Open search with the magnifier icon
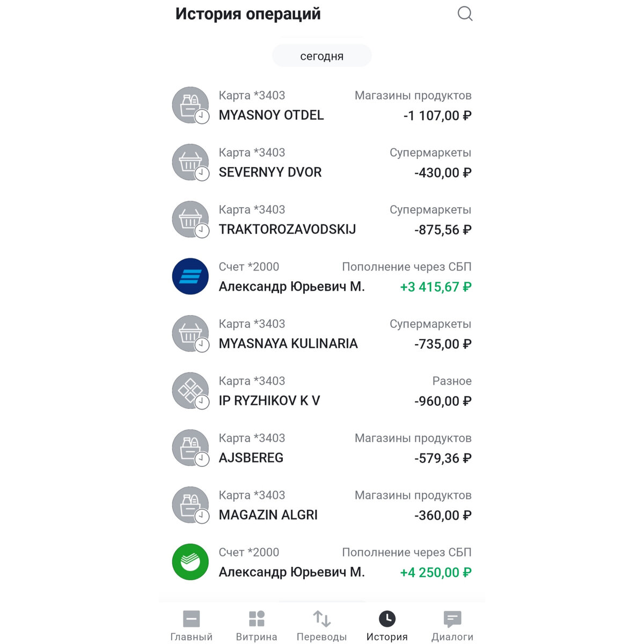 point(465,13)
